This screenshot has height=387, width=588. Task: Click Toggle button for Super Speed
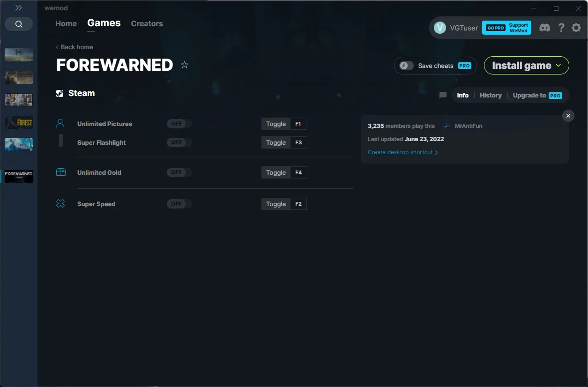(276, 204)
